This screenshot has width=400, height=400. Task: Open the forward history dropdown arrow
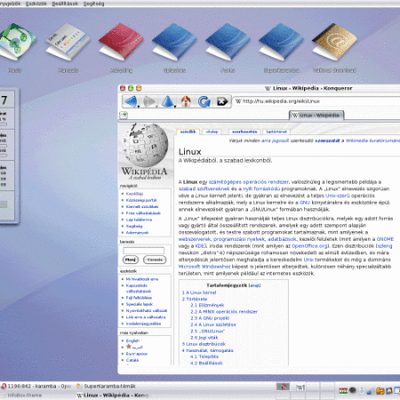click(156, 106)
